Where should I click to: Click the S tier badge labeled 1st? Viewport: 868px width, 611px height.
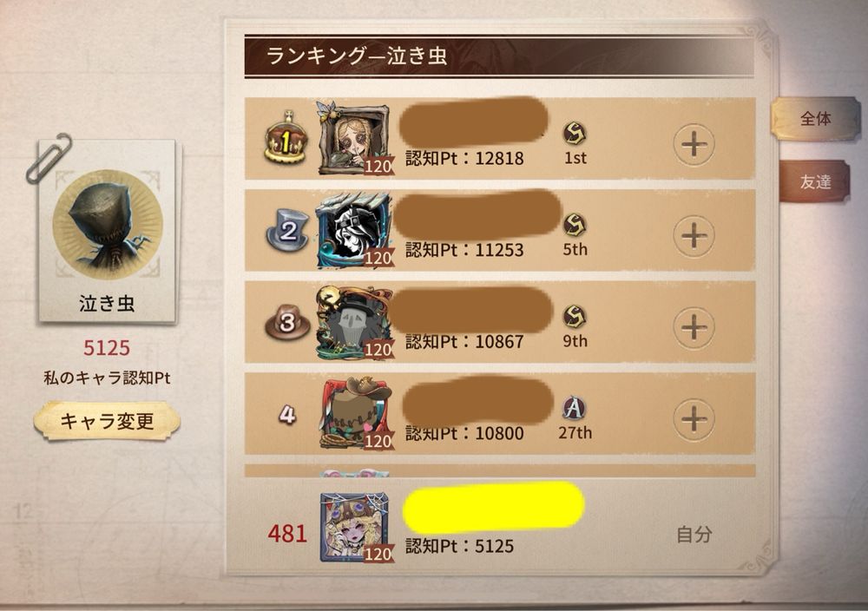[575, 134]
